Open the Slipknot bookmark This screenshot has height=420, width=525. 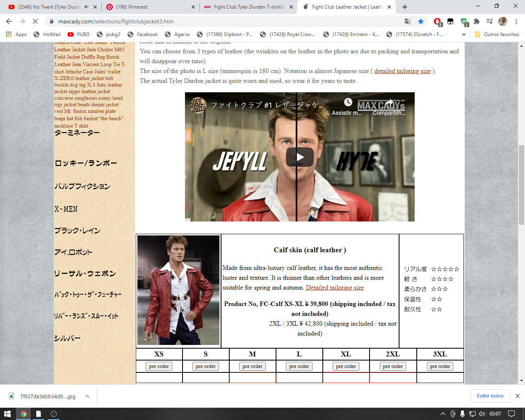click(225, 34)
